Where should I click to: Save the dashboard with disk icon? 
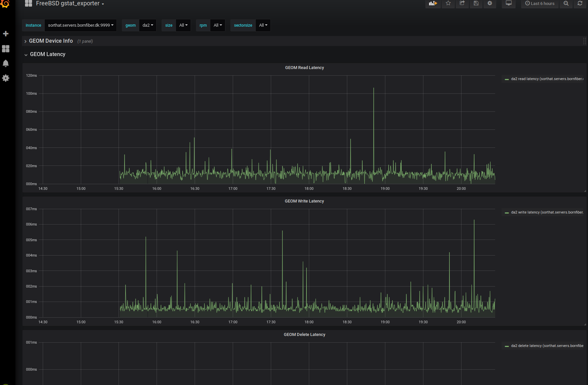[476, 3]
